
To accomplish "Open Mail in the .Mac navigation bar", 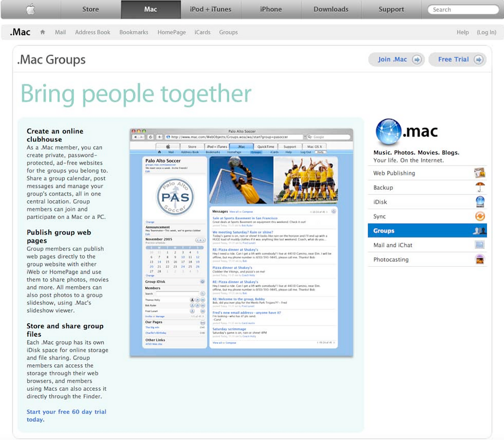I will [60, 32].
